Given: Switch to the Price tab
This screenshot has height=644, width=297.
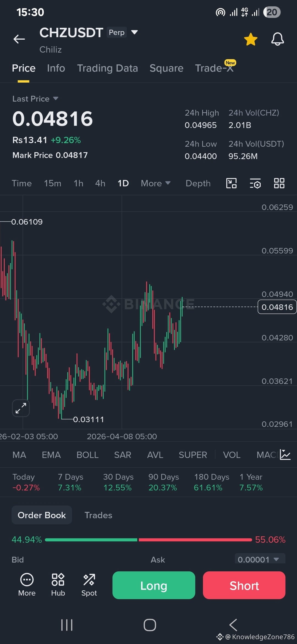Looking at the screenshot, I should (24, 68).
